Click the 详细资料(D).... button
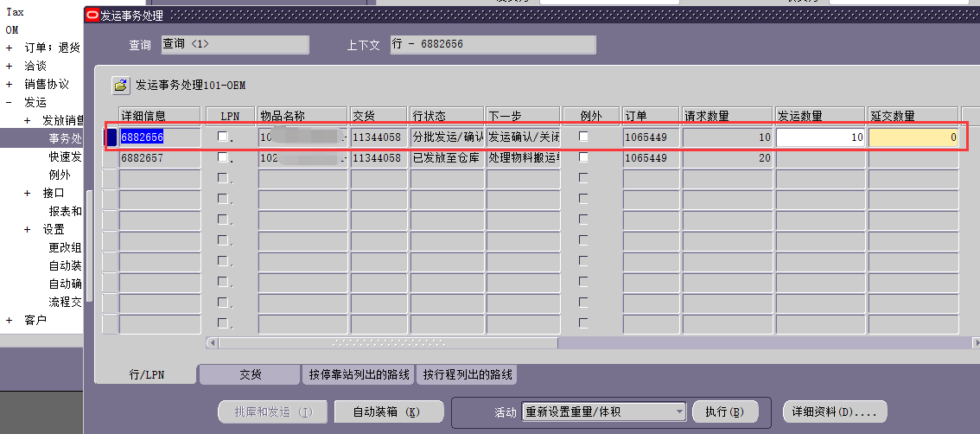This screenshot has height=434, width=980. [834, 412]
